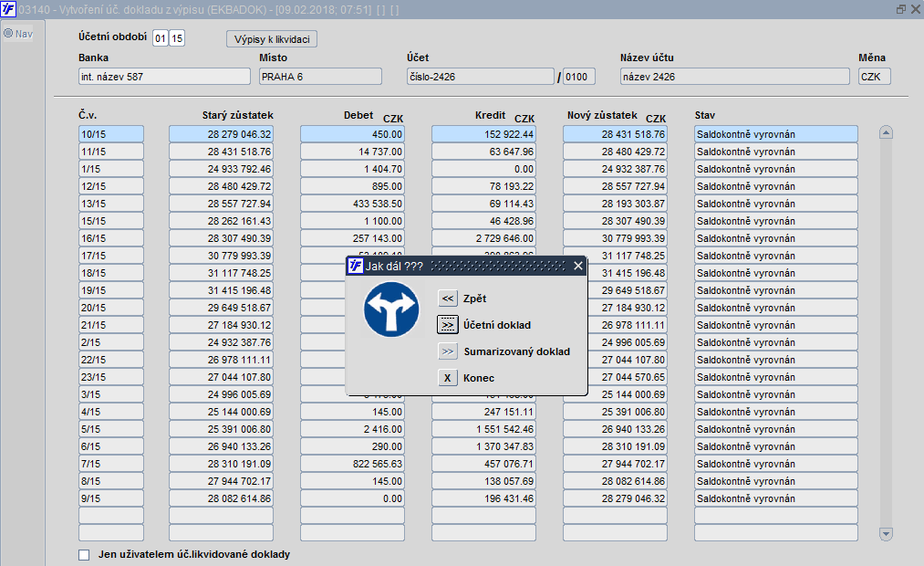The width and height of the screenshot is (924, 566).
Task: Choose the Účetní doklad arrow button
Action: pyautogui.click(x=448, y=325)
